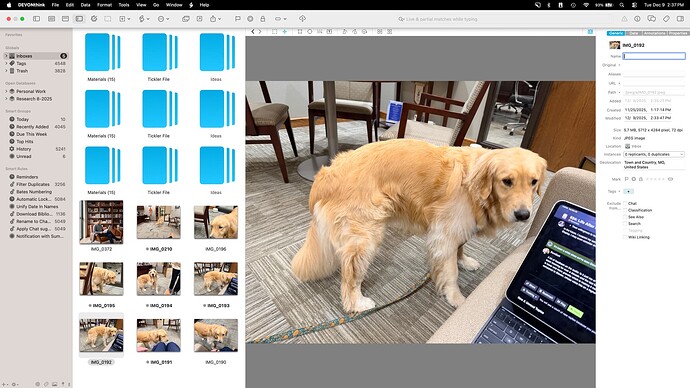The width and height of the screenshot is (690, 388).
Task: Click the inspector Name input field
Action: tap(654, 56)
